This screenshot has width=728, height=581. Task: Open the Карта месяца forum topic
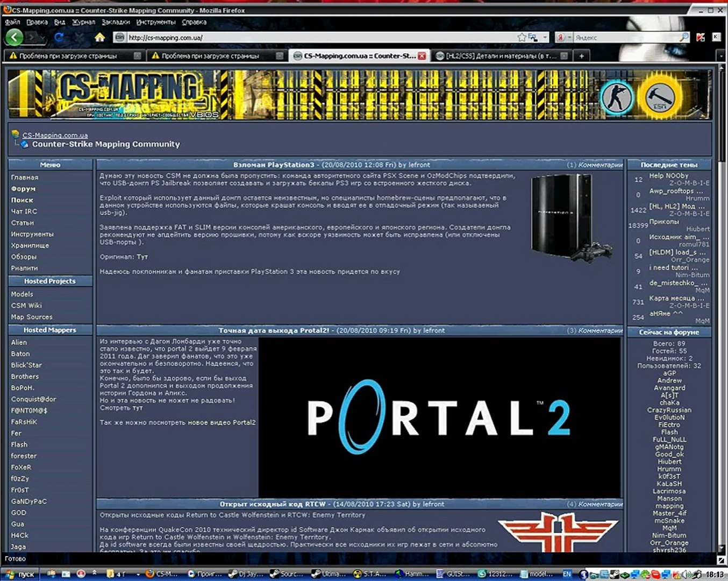tap(676, 298)
